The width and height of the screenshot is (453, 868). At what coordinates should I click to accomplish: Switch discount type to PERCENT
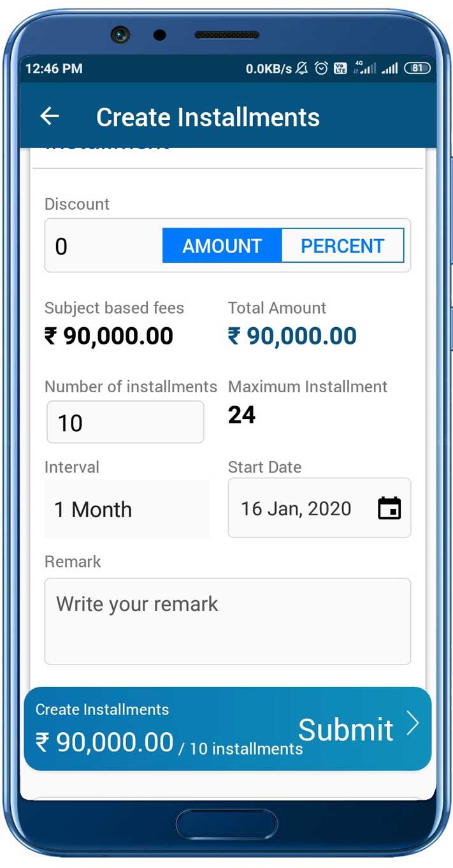click(342, 246)
